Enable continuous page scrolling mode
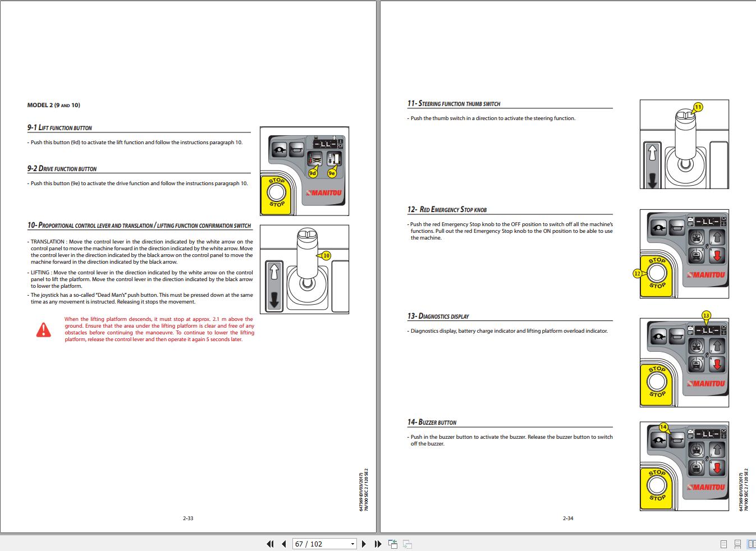 pos(736,543)
